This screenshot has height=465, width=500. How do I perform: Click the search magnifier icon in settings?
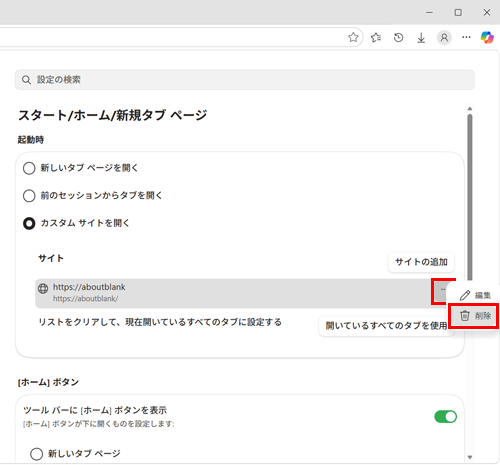26,80
